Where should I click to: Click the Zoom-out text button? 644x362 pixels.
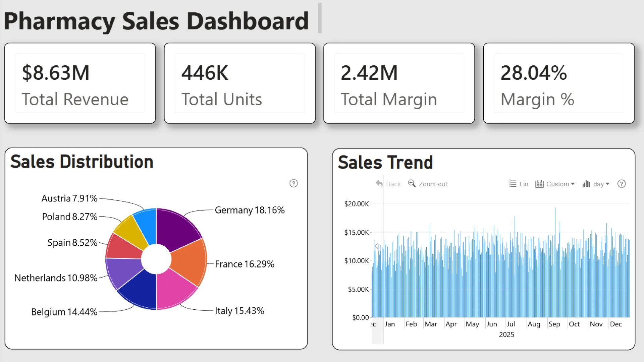click(433, 184)
